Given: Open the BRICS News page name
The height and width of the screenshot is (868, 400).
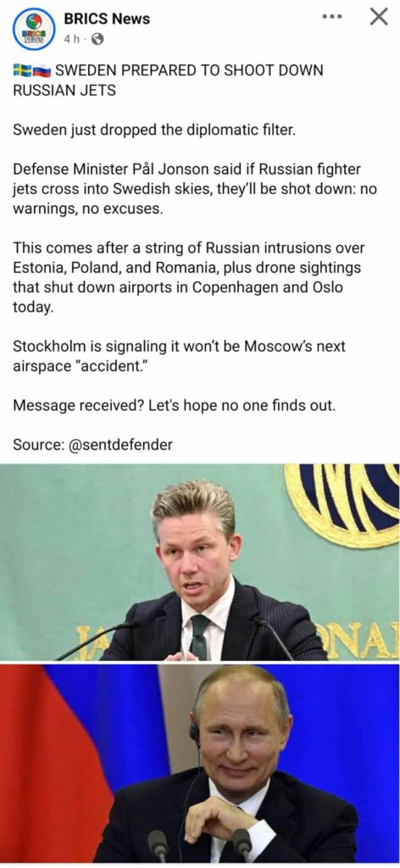Looking at the screenshot, I should [107, 19].
